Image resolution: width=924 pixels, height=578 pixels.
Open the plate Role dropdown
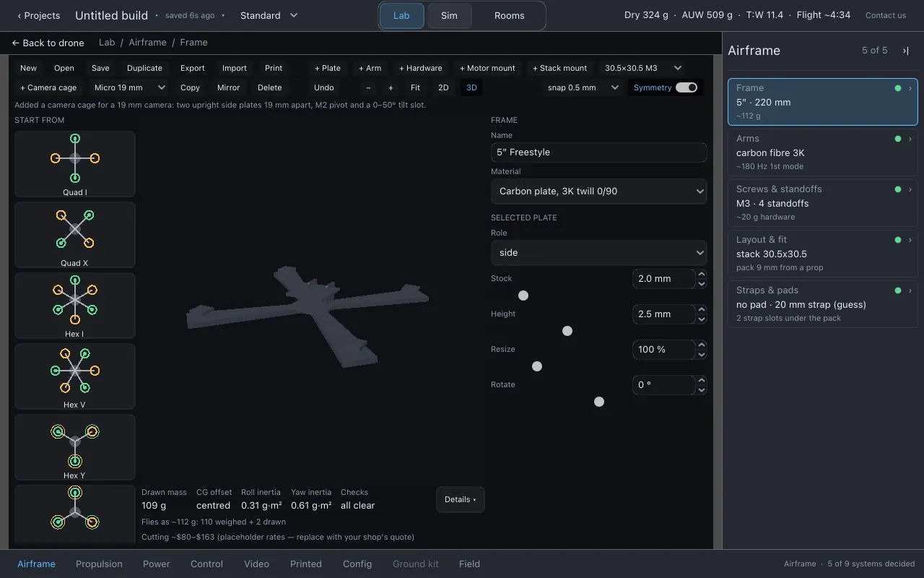[x=598, y=253]
